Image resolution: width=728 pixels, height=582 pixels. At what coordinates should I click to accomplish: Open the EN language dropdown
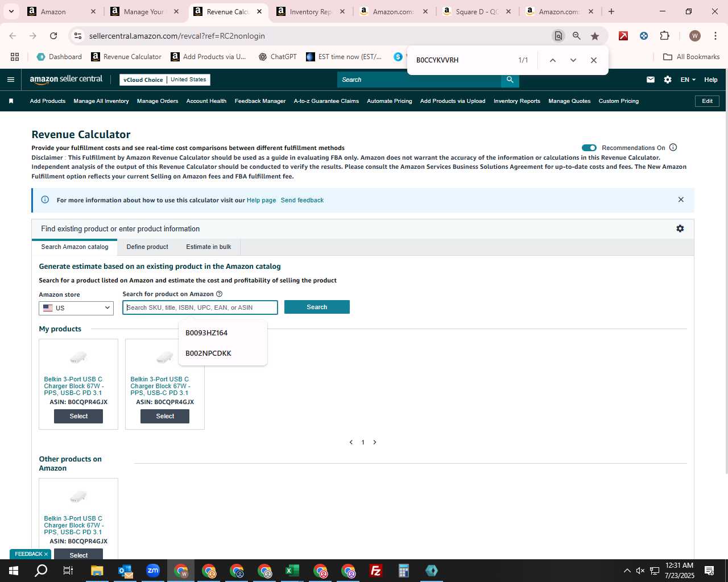(x=688, y=80)
